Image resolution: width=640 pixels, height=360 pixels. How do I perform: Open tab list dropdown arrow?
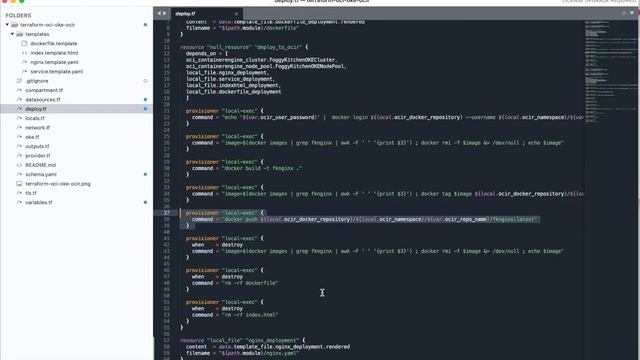[x=632, y=13]
